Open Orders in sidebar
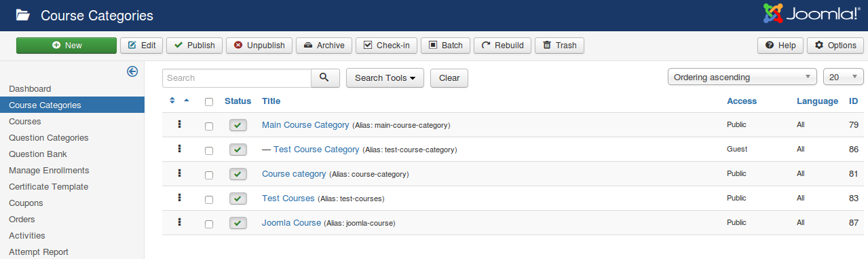The height and width of the screenshot is (259, 868). pos(22,220)
